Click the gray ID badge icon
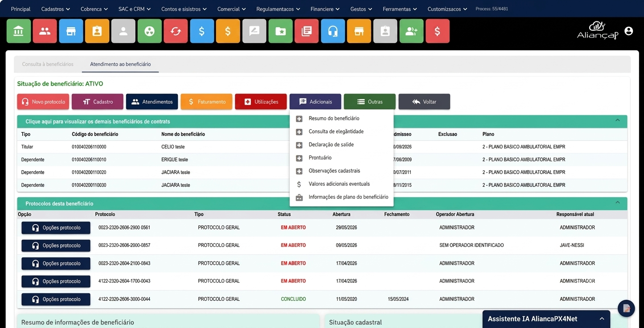This screenshot has height=328, width=644. pyautogui.click(x=386, y=31)
